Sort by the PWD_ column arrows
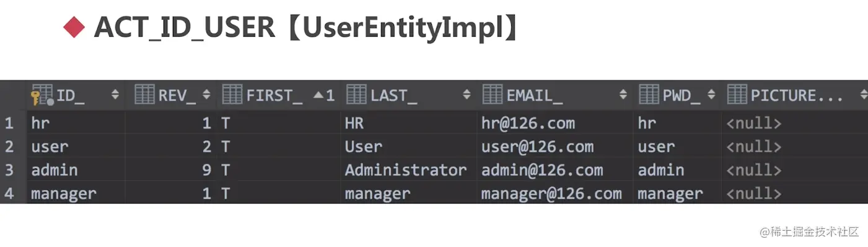Screen dimensions: 868x247 711,95
